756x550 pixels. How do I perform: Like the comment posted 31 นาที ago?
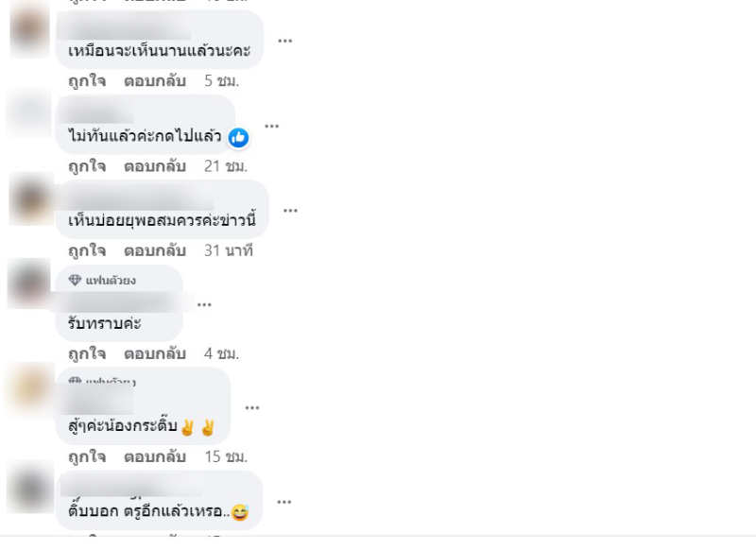click(x=87, y=250)
